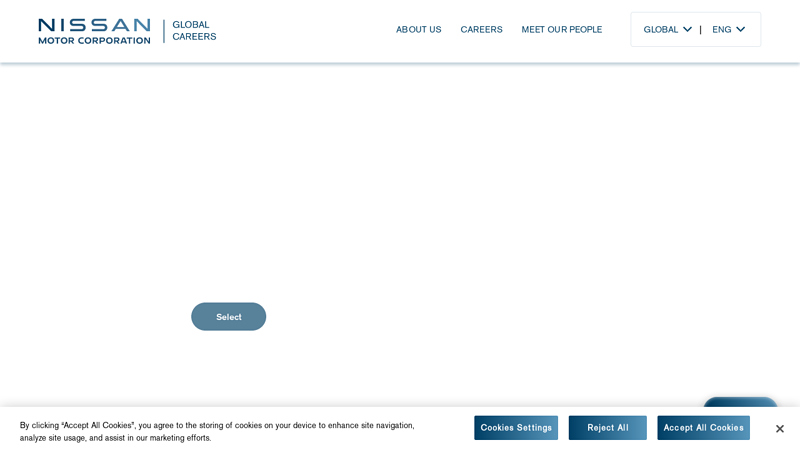Open Cookies Settings
Viewport: 800px width, 450px height.
click(x=516, y=428)
